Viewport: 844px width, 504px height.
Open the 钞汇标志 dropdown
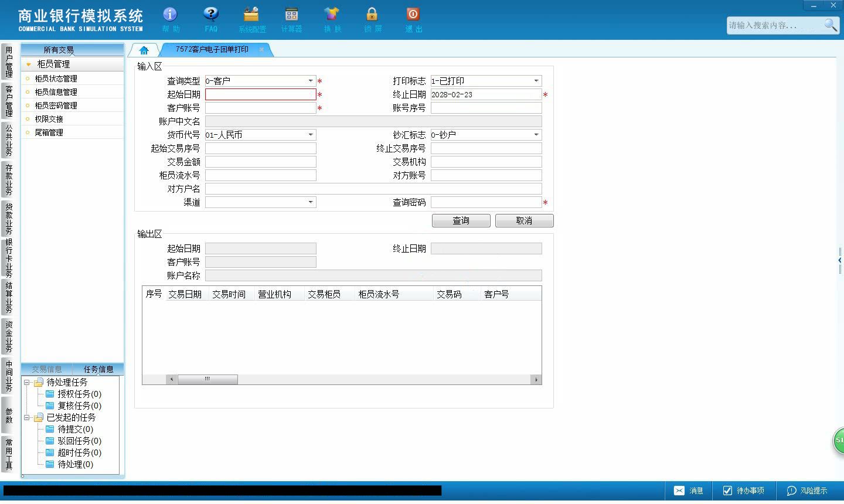[x=536, y=135]
